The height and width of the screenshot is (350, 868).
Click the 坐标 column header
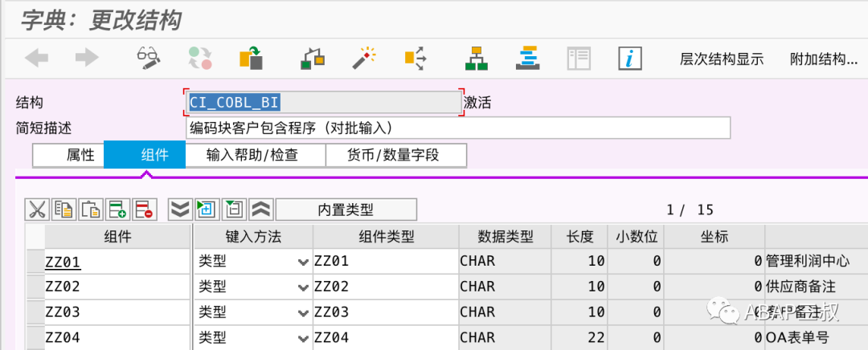(x=714, y=237)
